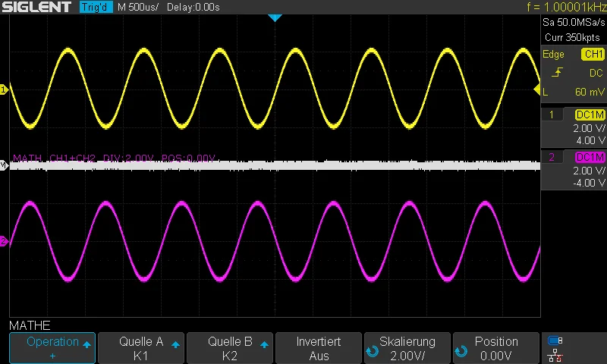
Task: Click the yellow trigger level arrow
Action: [x=537, y=90]
